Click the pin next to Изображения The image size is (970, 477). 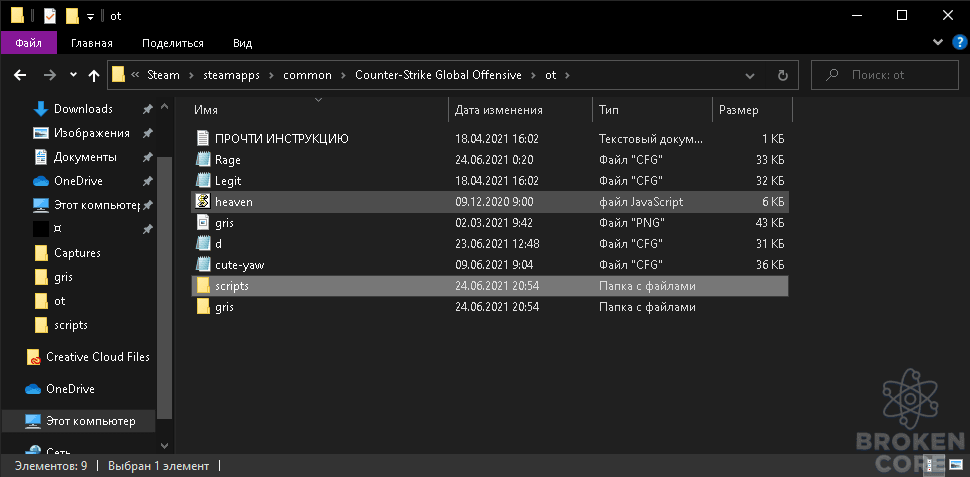coord(147,133)
